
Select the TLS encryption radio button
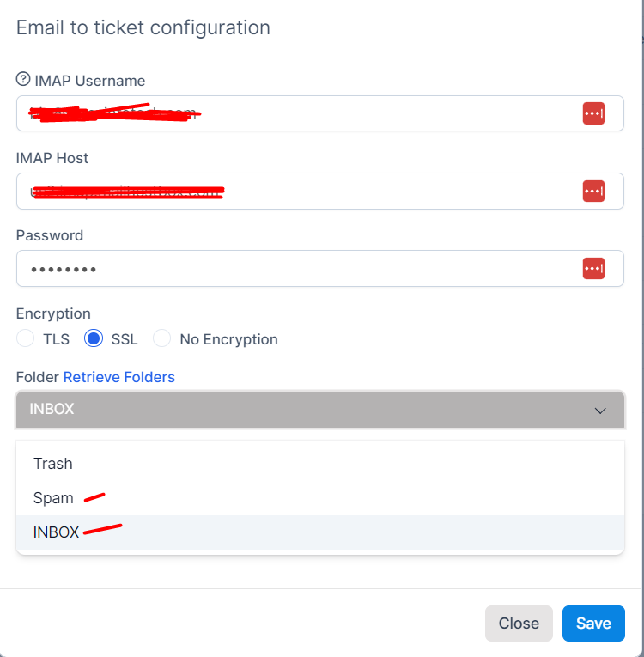pyautogui.click(x=25, y=338)
